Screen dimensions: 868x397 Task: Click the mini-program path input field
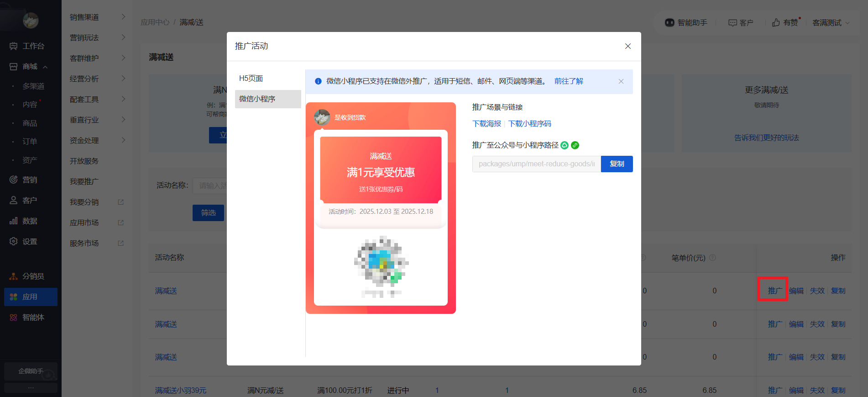[537, 164]
